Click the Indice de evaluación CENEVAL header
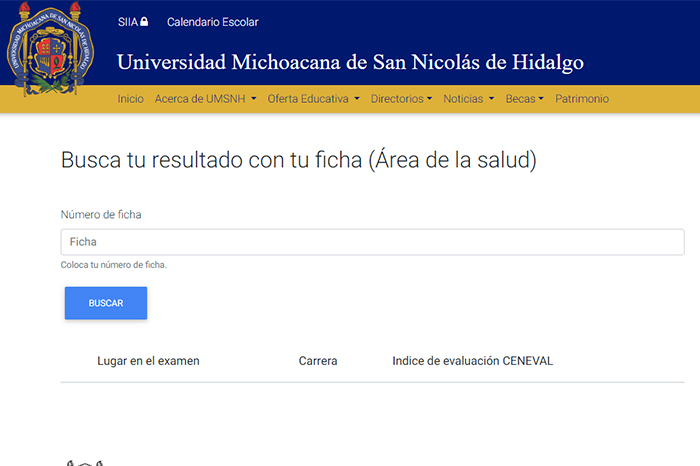The width and height of the screenshot is (700, 466). [472, 361]
